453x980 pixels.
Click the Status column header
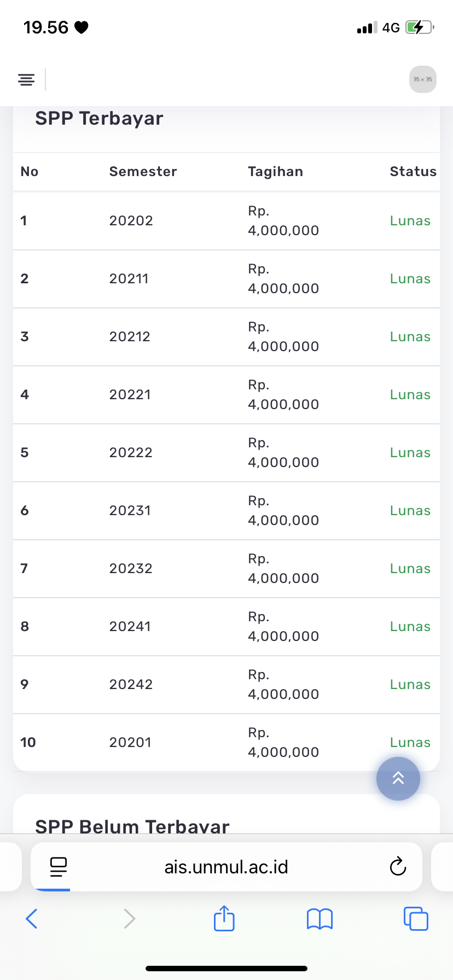(x=413, y=172)
